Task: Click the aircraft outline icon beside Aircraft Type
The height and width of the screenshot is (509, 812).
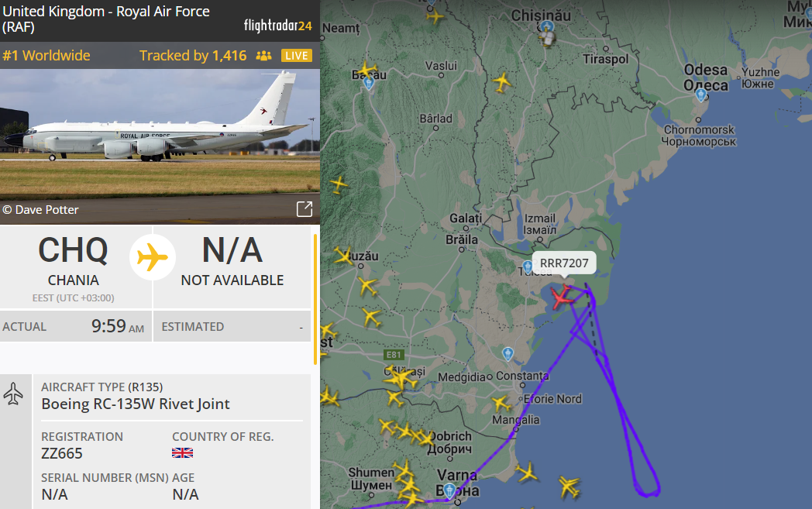Action: click(13, 394)
